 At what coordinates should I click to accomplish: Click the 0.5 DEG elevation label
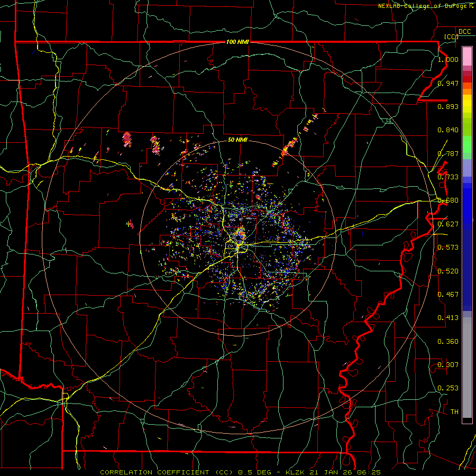(x=254, y=472)
